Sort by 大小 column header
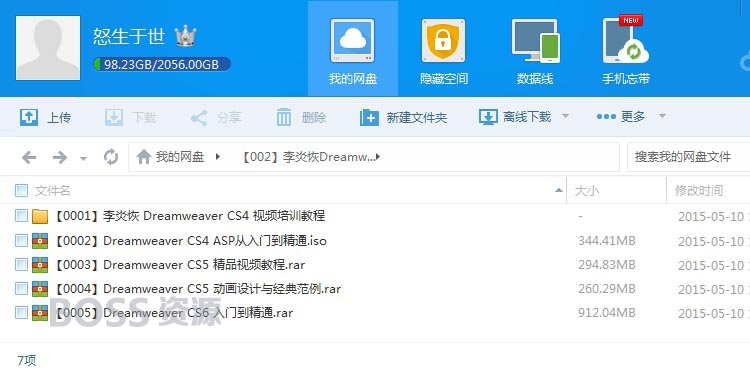 coord(586,191)
